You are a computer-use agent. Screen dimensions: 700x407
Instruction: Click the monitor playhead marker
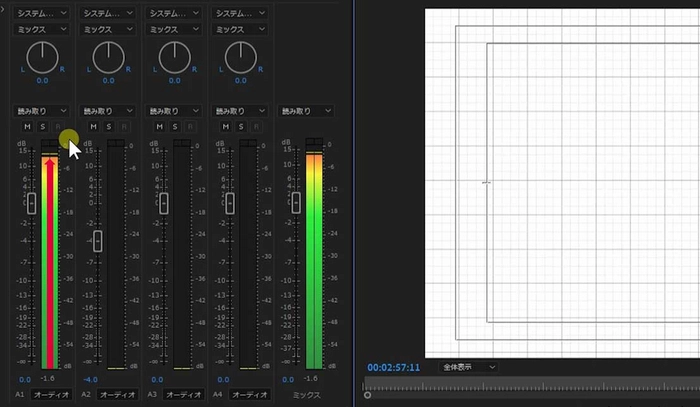pos(367,395)
